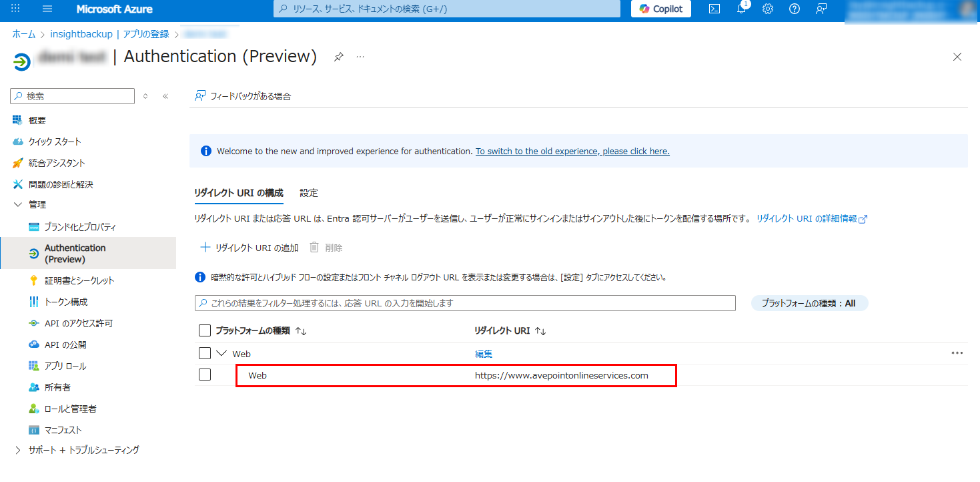Open リダイレクト URI の詳細情報 link
Viewport: 980px width, 482px height.
pyautogui.click(x=811, y=219)
